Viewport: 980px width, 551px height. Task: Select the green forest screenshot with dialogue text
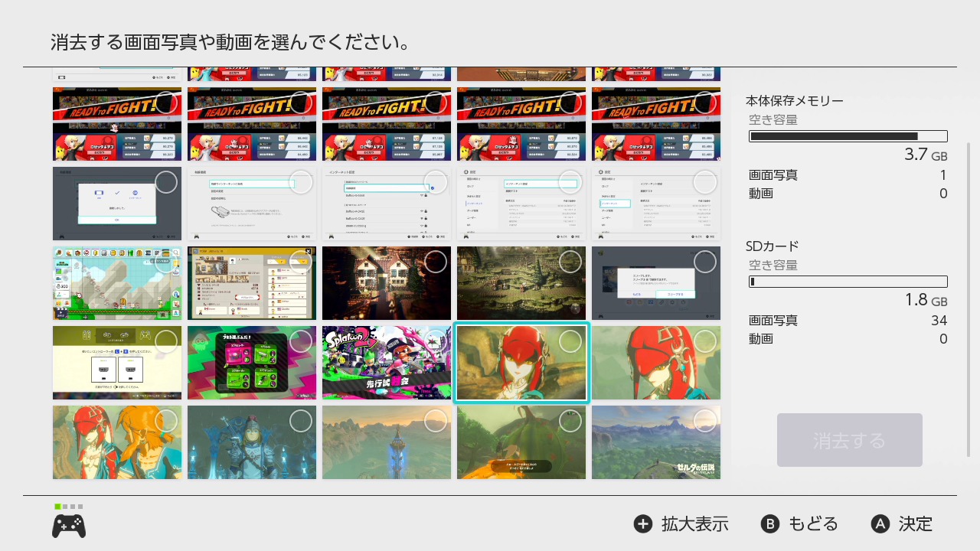tap(521, 442)
